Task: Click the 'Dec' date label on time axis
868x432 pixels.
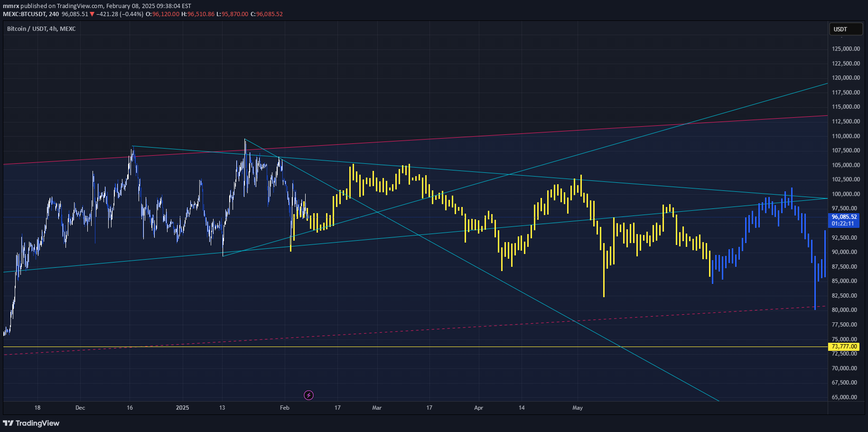Action: click(x=80, y=408)
